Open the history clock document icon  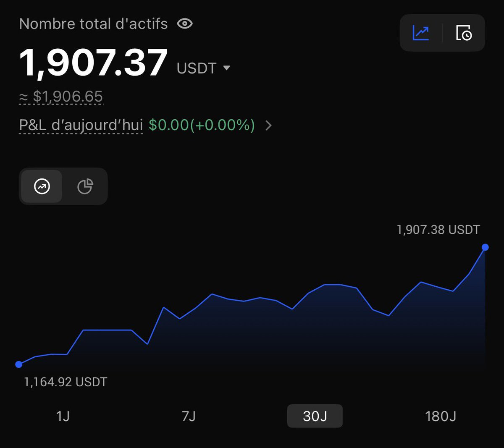click(x=464, y=33)
